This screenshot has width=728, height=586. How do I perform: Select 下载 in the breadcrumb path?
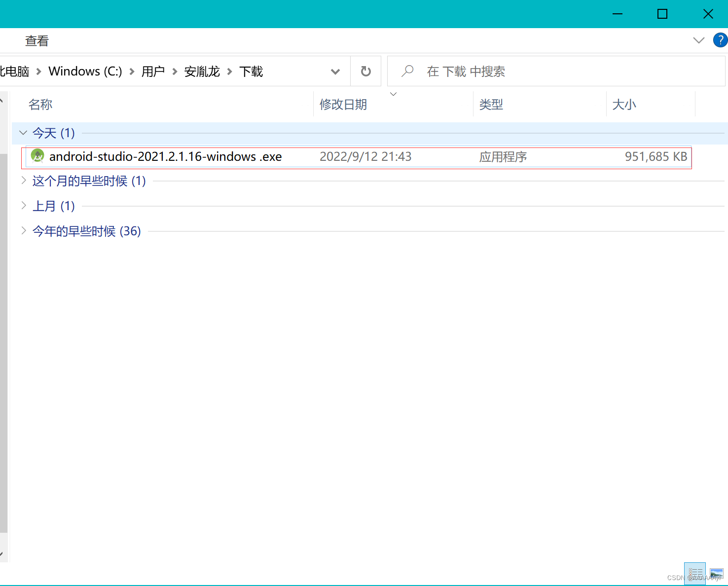(x=251, y=72)
